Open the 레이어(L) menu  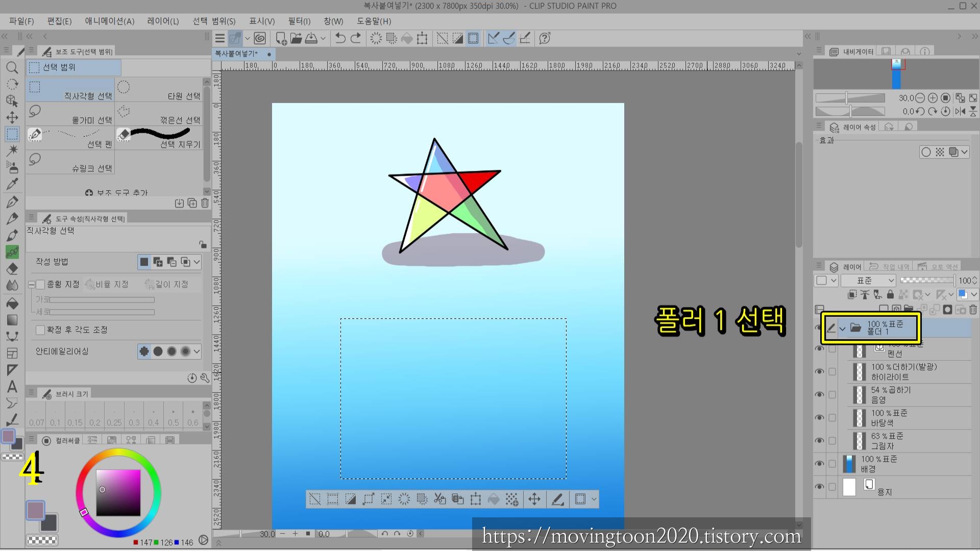(163, 21)
